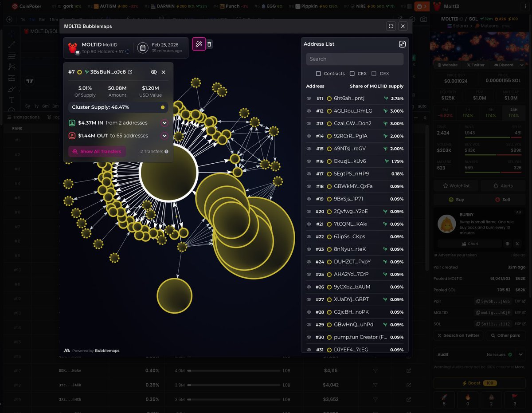Toggle visibility of address #17 5EgtPS...nHP9

[309, 174]
